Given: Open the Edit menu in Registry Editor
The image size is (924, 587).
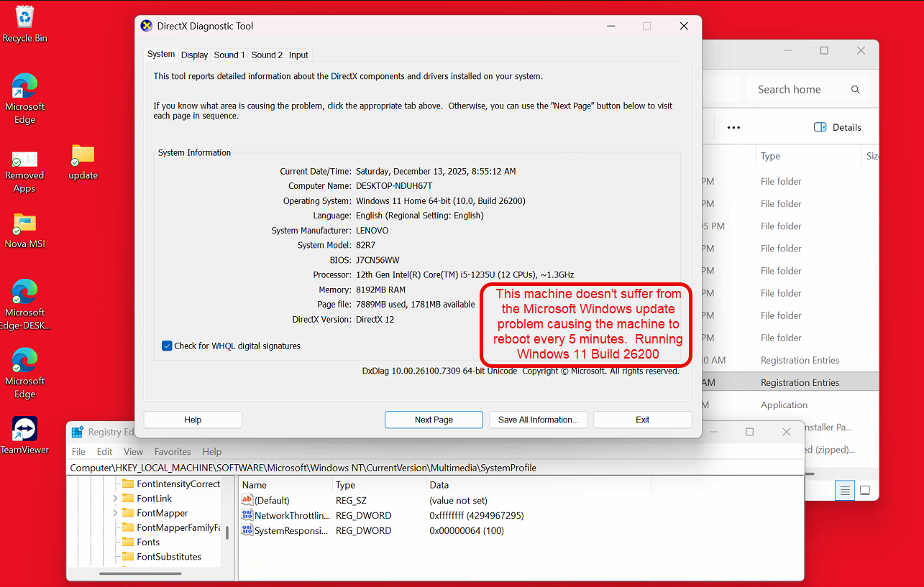Looking at the screenshot, I should pyautogui.click(x=105, y=452).
